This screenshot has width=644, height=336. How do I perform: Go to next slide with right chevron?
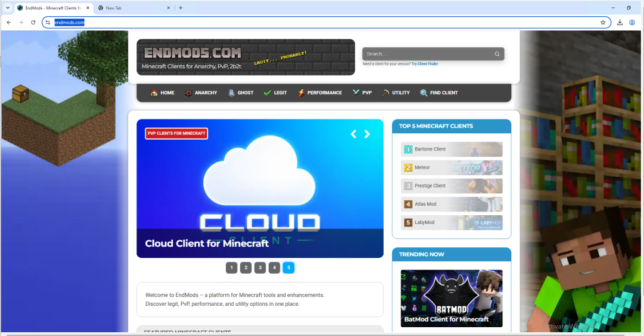367,134
